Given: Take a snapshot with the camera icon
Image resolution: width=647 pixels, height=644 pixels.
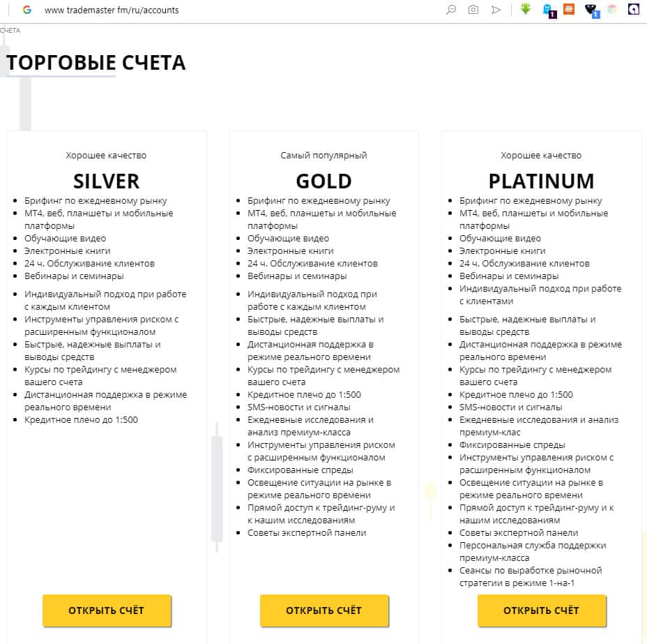Looking at the screenshot, I should pyautogui.click(x=473, y=10).
